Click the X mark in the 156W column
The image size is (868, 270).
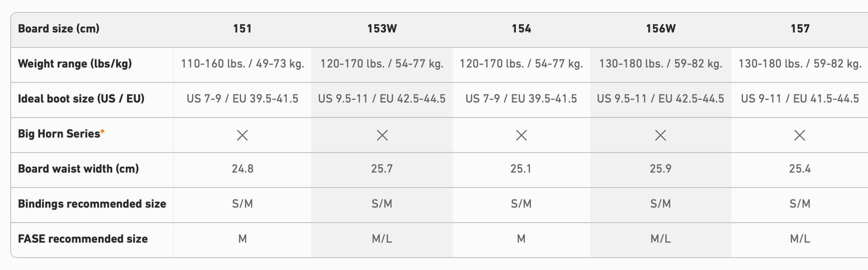click(661, 135)
